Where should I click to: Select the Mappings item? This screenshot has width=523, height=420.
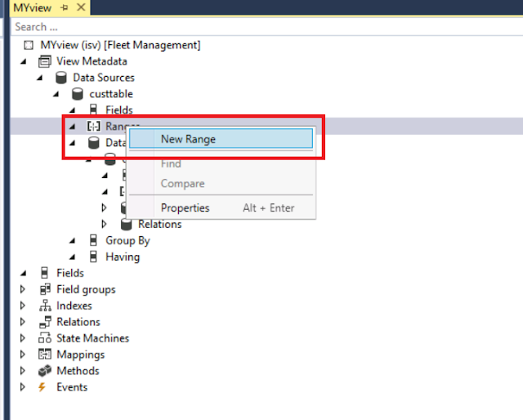pyautogui.click(x=80, y=355)
